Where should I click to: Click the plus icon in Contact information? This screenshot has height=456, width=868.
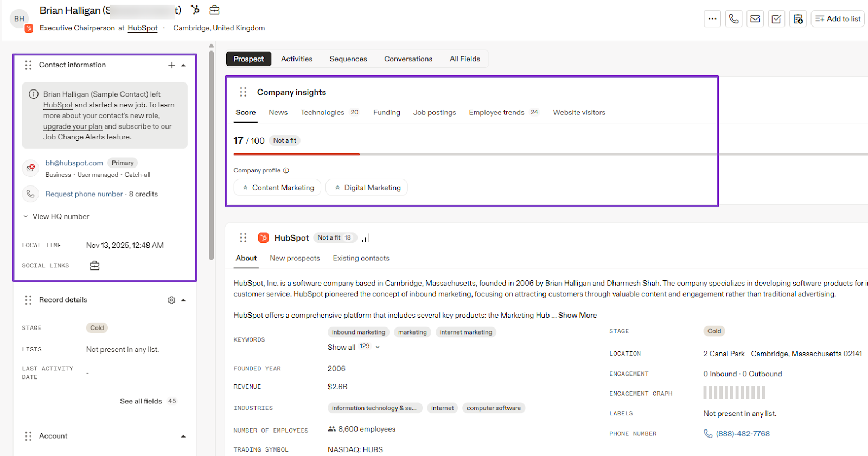[171, 65]
